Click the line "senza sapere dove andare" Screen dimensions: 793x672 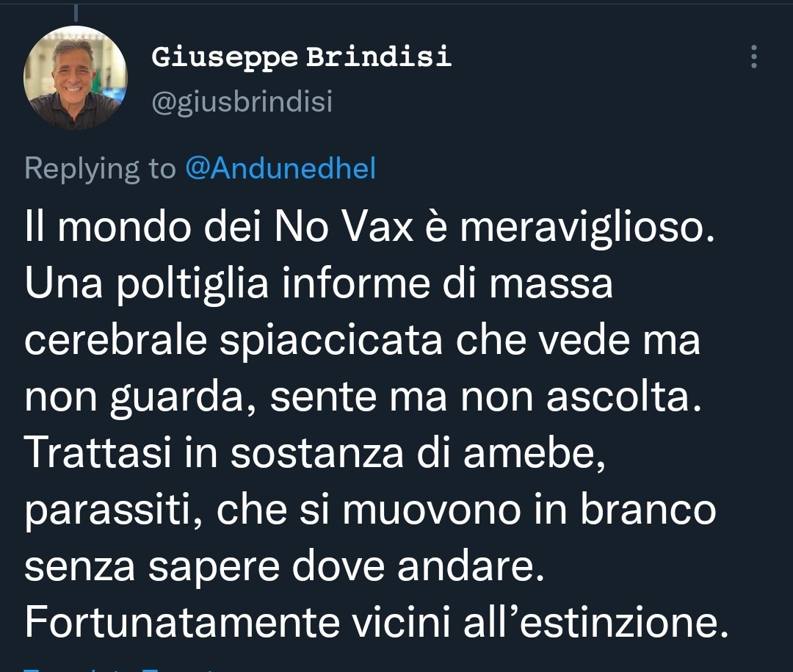pyautogui.click(x=284, y=566)
